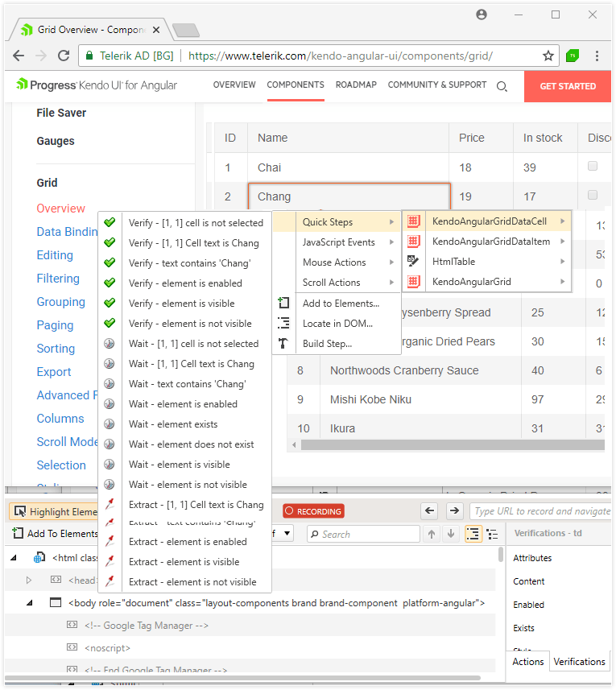Expand the JavaScript Events submenu arrow
616x690 pixels.
pyautogui.click(x=391, y=242)
